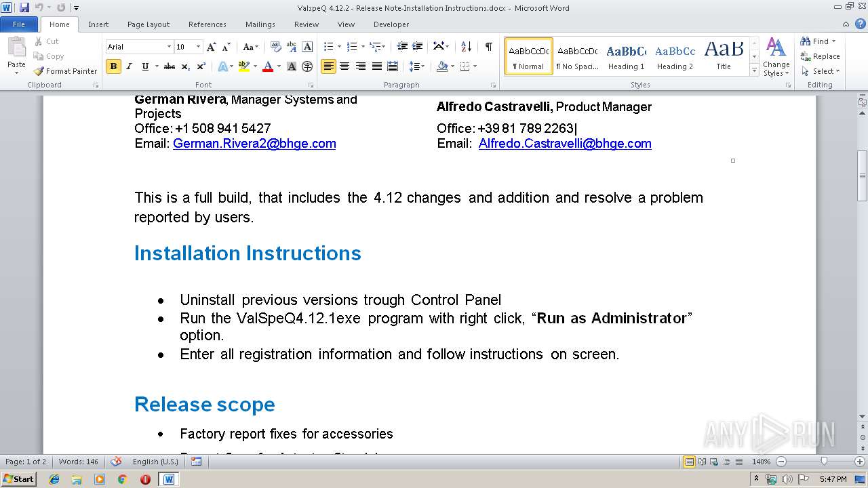
Task: Toggle Align Text Left
Action: 328,66
